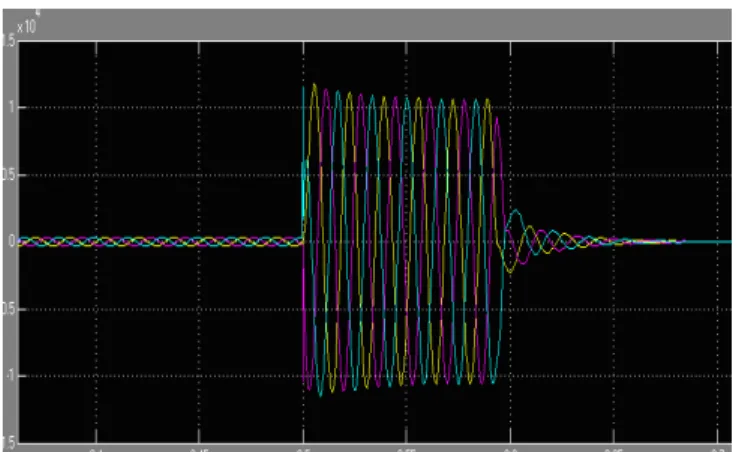
Task: Click the flat cyan steady-state line at far right
Action: (x=707, y=242)
